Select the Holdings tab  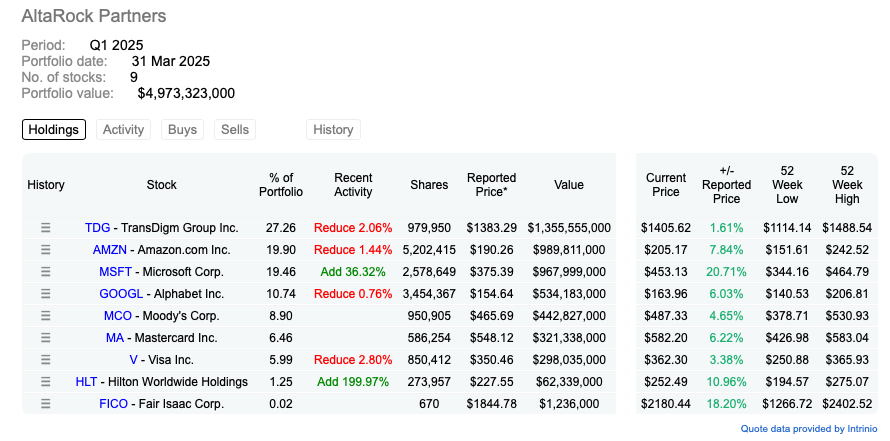point(54,129)
